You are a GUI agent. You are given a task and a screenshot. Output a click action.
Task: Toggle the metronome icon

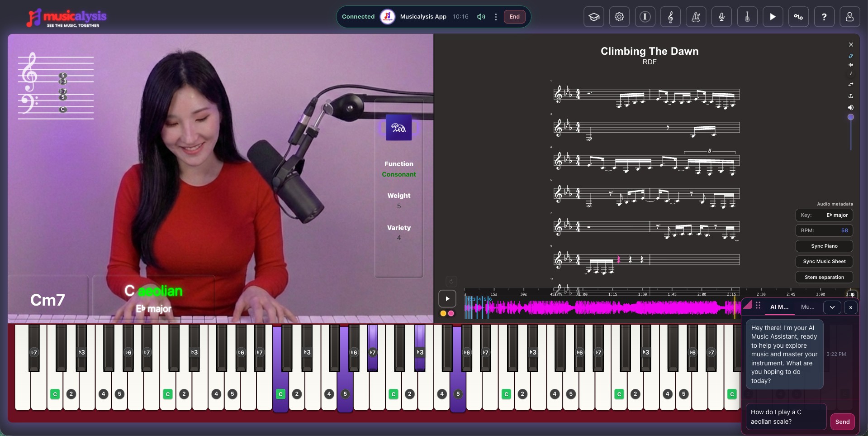click(x=696, y=17)
